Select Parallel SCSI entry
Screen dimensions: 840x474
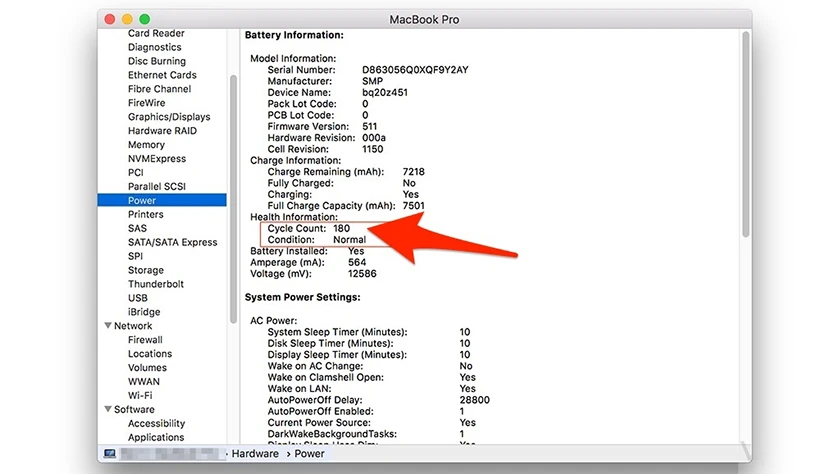click(156, 186)
